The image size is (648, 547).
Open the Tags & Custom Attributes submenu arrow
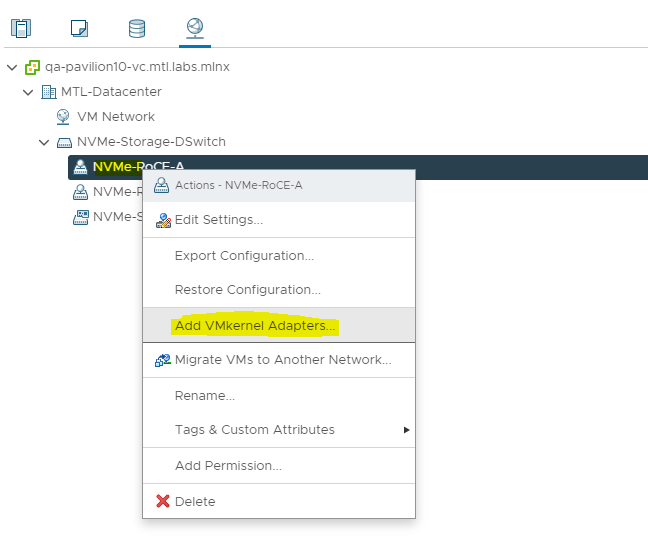click(x=406, y=430)
